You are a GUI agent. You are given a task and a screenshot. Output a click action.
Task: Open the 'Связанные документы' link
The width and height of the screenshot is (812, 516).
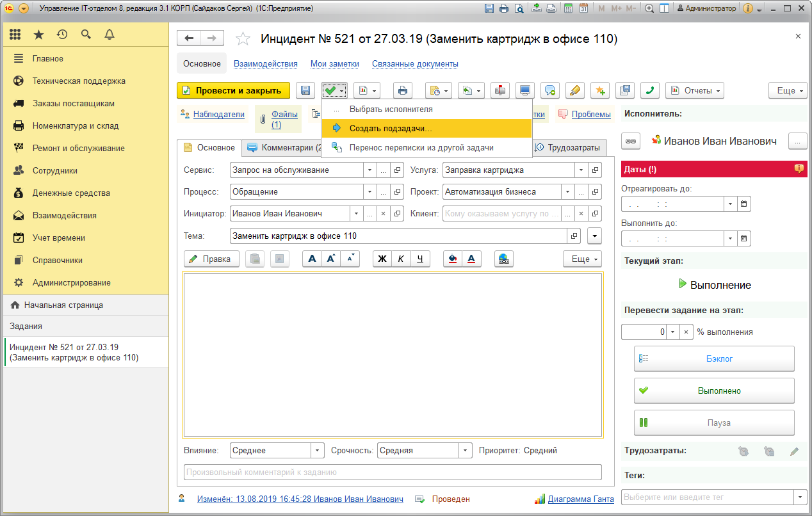point(415,64)
